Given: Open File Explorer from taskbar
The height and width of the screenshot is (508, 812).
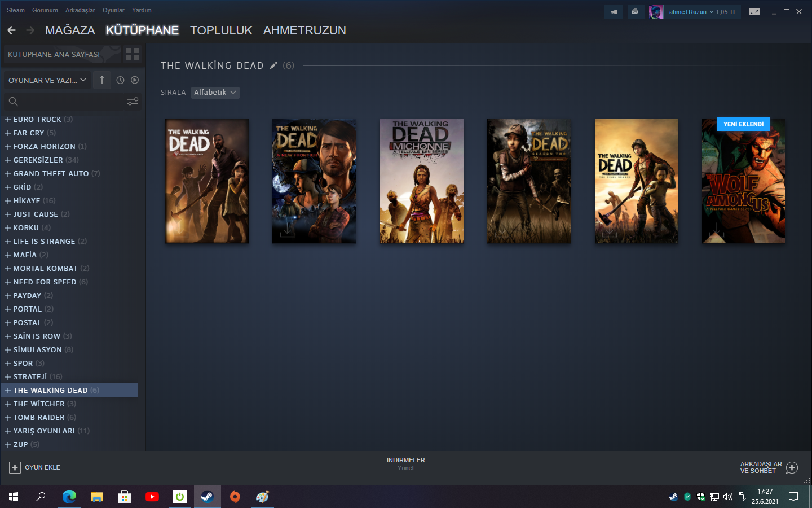Looking at the screenshot, I should [x=97, y=497].
